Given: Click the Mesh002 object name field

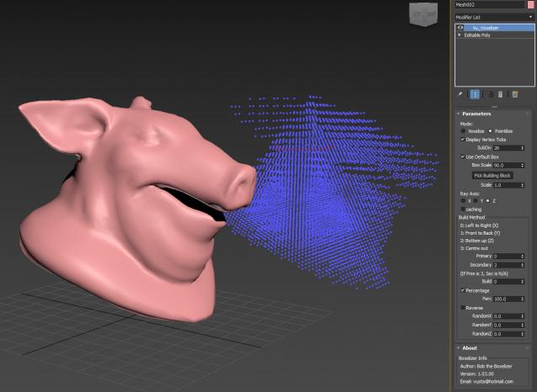Looking at the screenshot, I should click(x=489, y=4).
